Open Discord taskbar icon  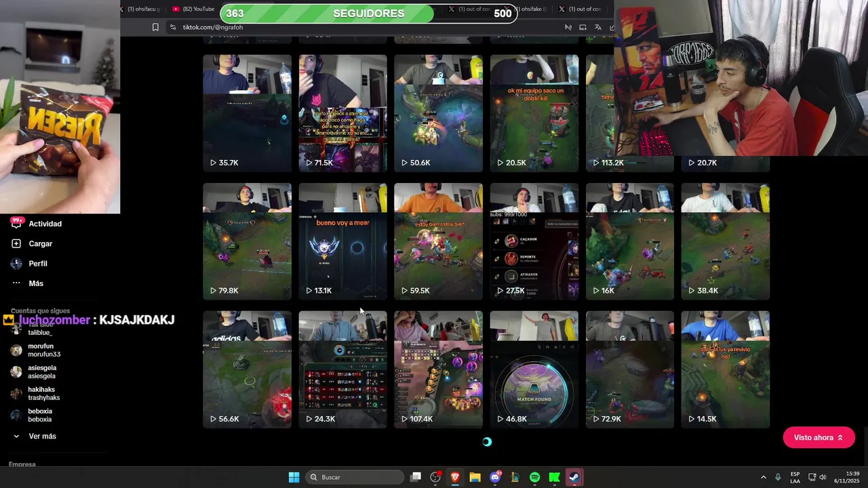tap(495, 477)
